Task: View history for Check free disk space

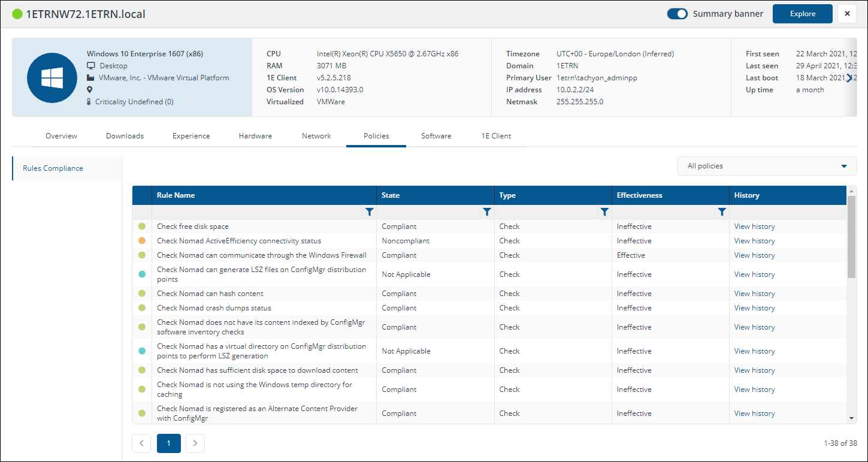Action: click(754, 227)
